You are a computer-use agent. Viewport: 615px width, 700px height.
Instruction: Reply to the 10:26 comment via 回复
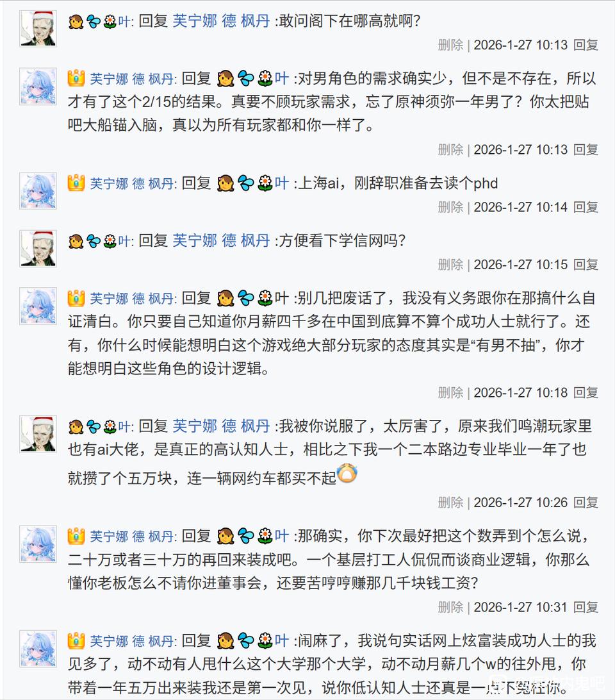586,503
